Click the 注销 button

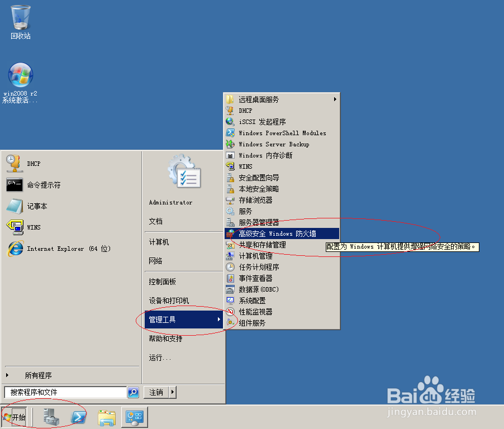coord(156,392)
